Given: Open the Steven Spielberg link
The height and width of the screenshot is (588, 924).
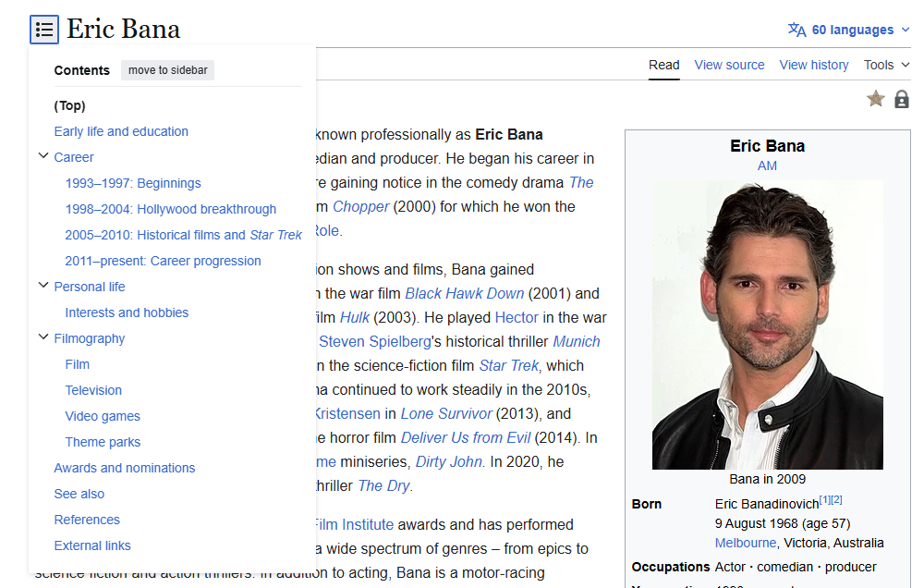Looking at the screenshot, I should 375,342.
